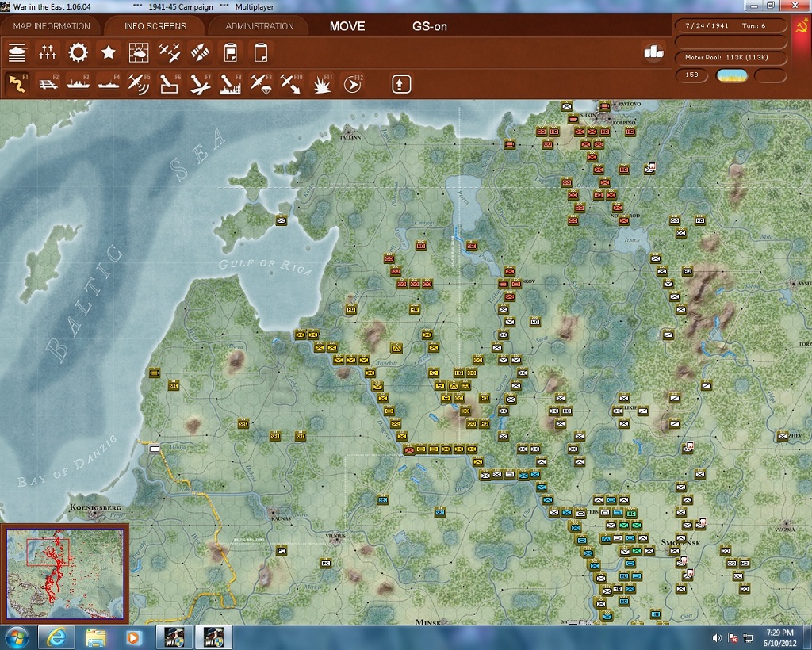Select the white counter west of Koenigsberg rail line
Screen dimensions: 812x650
click(155, 449)
